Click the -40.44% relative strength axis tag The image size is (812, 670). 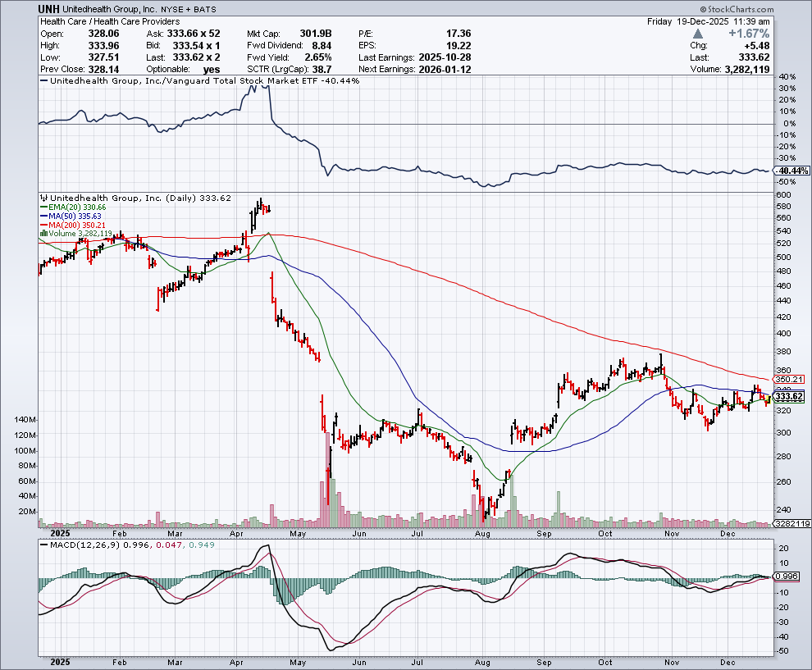[791, 171]
